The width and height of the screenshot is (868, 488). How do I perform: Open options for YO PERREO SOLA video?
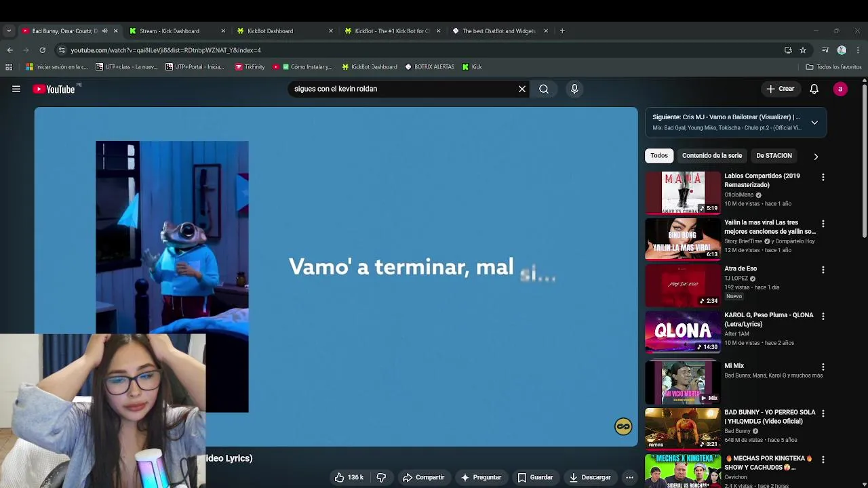tap(823, 413)
